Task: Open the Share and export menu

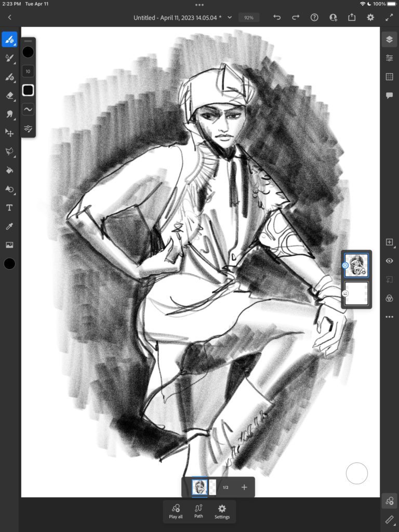Action: [352, 17]
